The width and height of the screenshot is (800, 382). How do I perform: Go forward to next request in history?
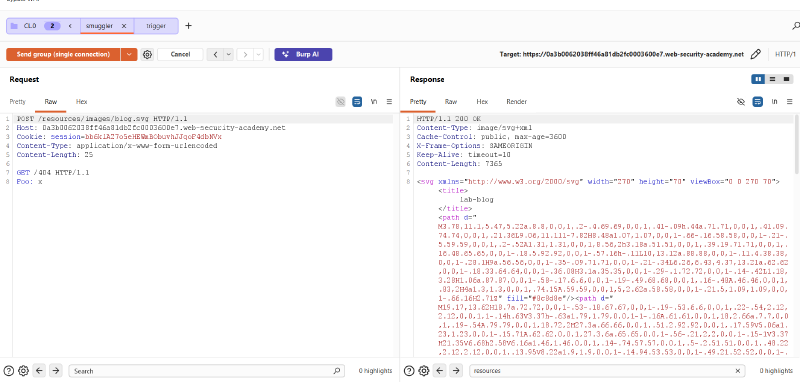tap(245, 55)
